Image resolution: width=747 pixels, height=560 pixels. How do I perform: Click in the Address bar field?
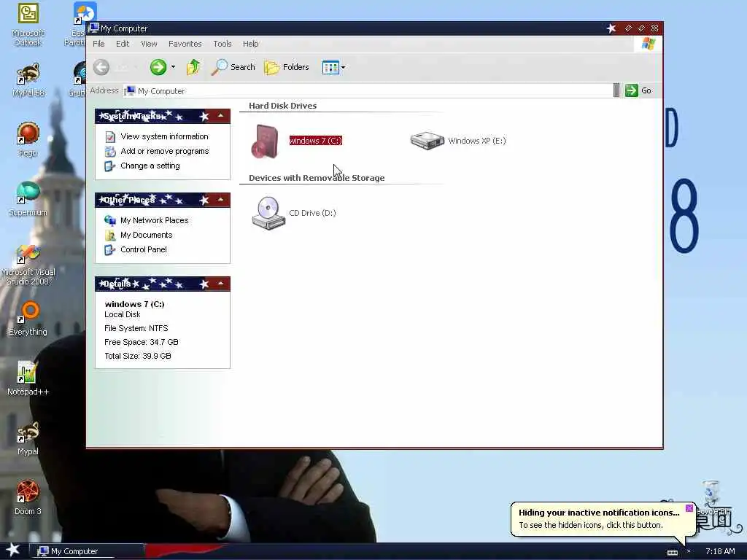[368, 90]
